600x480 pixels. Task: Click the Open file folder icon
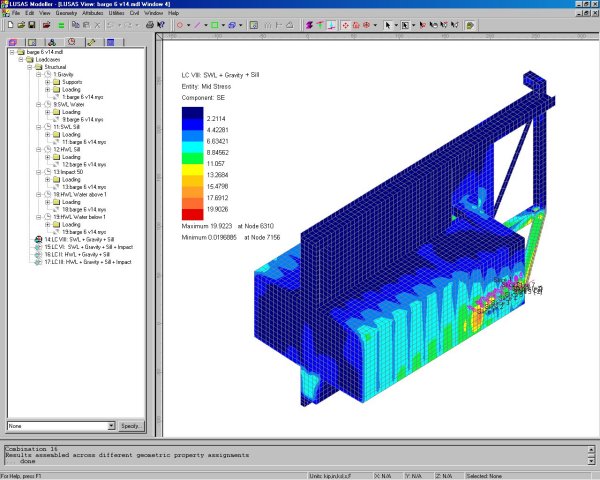click(x=19, y=24)
